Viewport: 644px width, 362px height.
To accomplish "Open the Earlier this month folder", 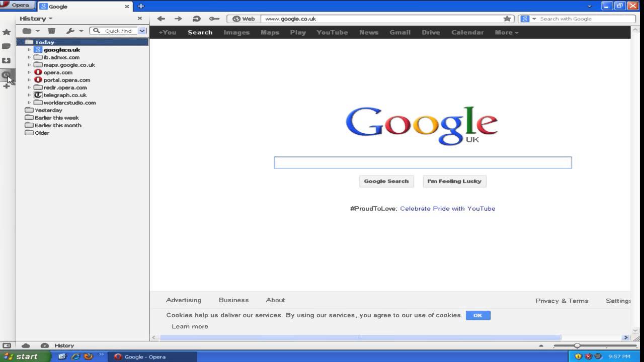I will pyautogui.click(x=58, y=125).
